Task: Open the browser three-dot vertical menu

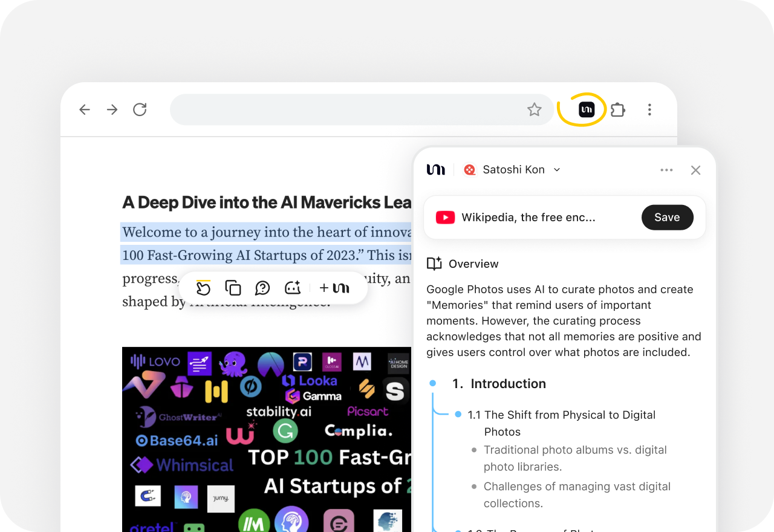Action: click(649, 109)
